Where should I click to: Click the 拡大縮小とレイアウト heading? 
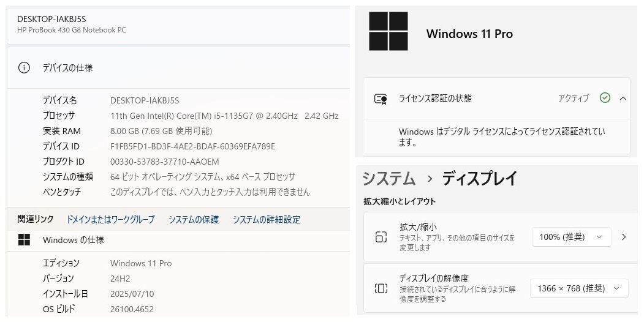(x=400, y=201)
